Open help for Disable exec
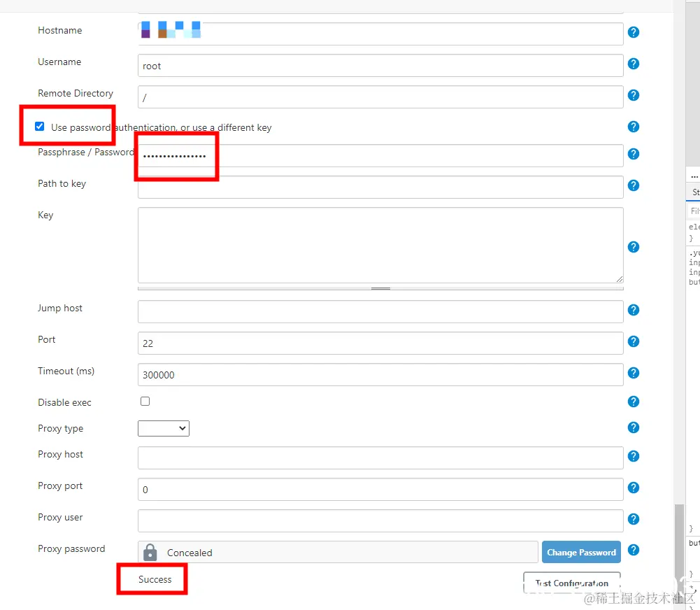This screenshot has width=700, height=610. click(x=633, y=402)
